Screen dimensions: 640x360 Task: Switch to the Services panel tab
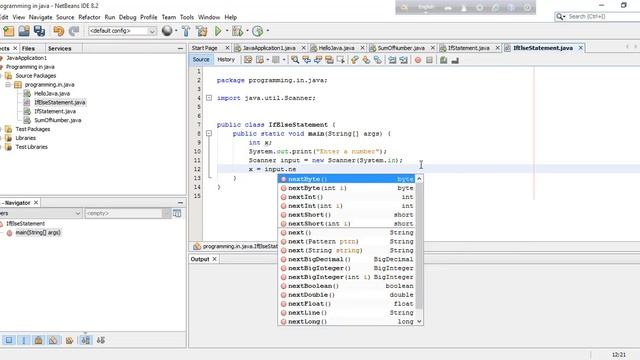60,49
